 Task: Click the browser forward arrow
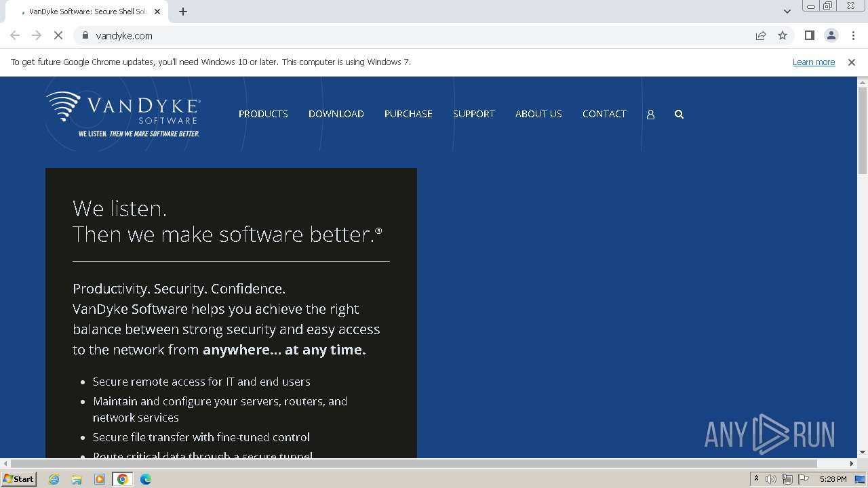(37, 35)
